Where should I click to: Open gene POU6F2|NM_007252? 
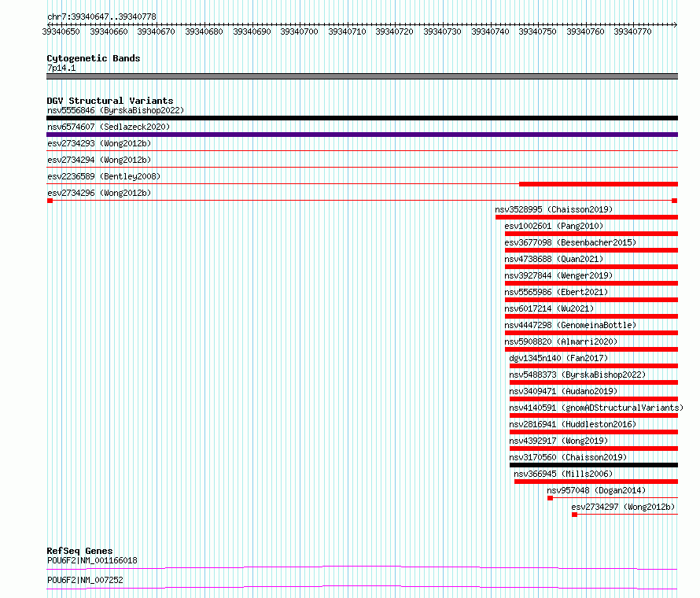(85, 580)
